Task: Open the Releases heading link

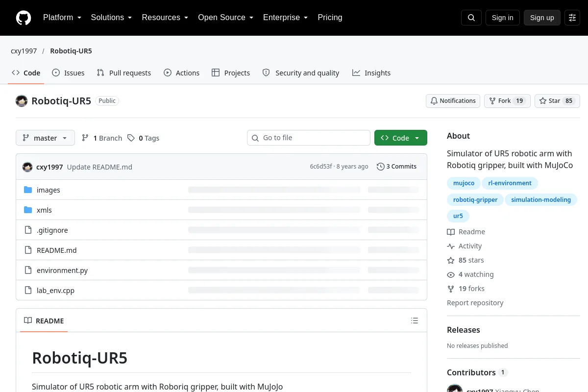Action: [464, 330]
